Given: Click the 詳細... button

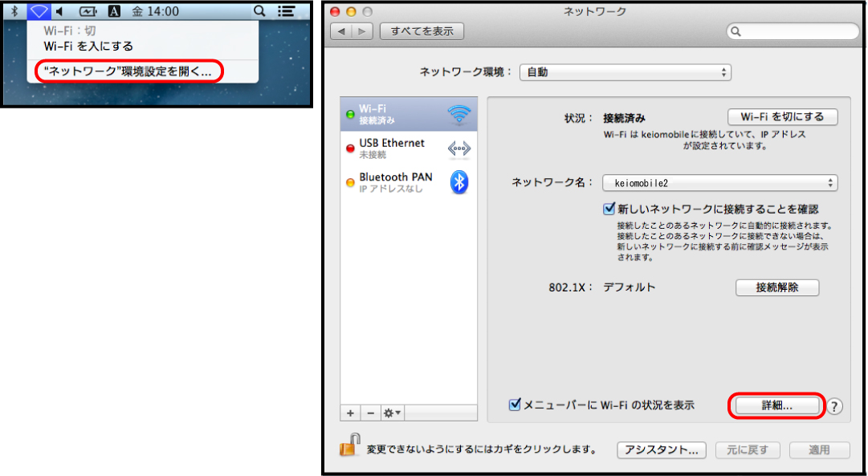Looking at the screenshot, I should click(776, 406).
